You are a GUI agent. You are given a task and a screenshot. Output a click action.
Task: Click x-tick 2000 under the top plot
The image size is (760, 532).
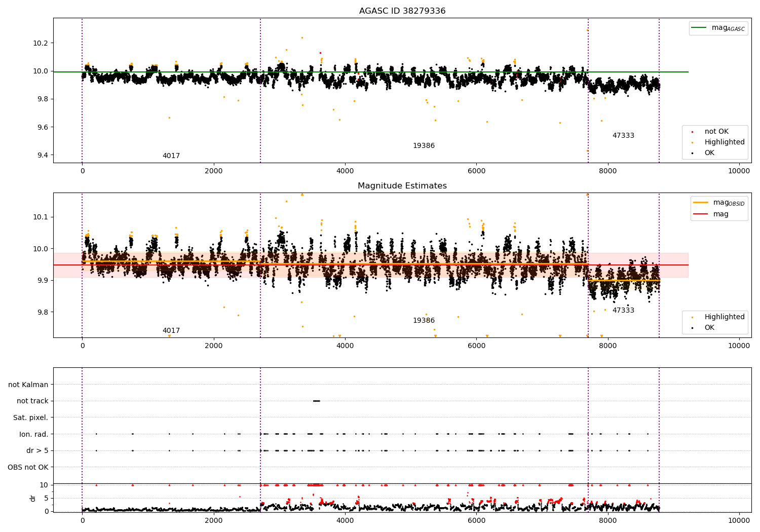click(x=214, y=171)
